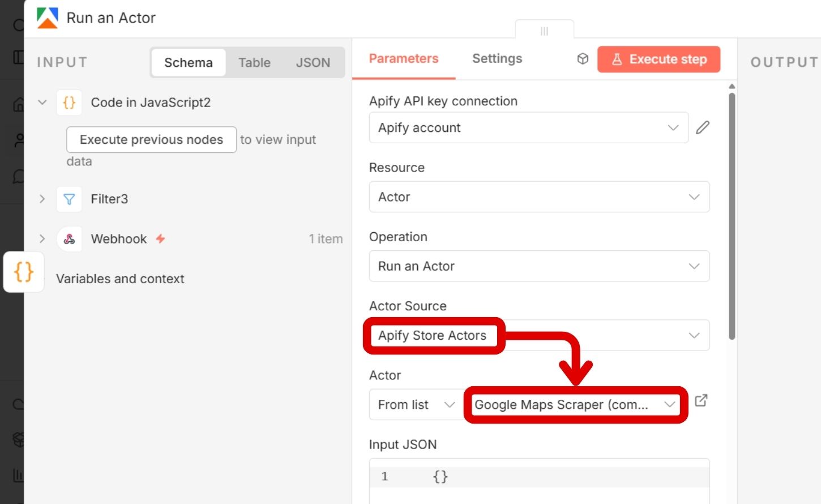The height and width of the screenshot is (504, 821).
Task: Click the pencil icon to edit Apify credential
Action: tap(703, 128)
